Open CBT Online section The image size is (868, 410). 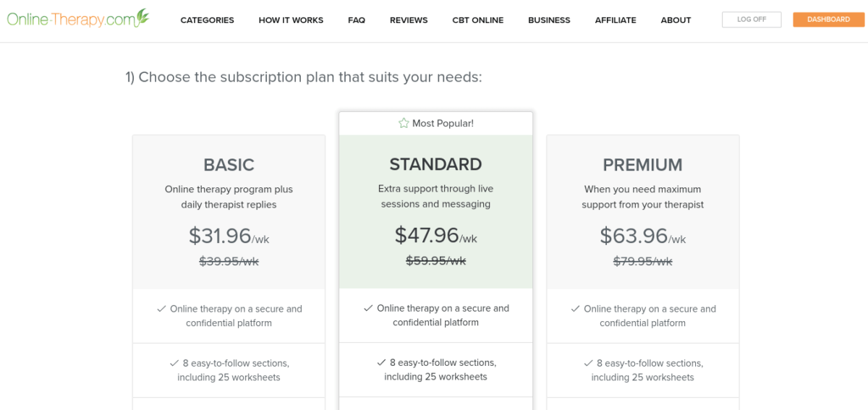coord(477,20)
